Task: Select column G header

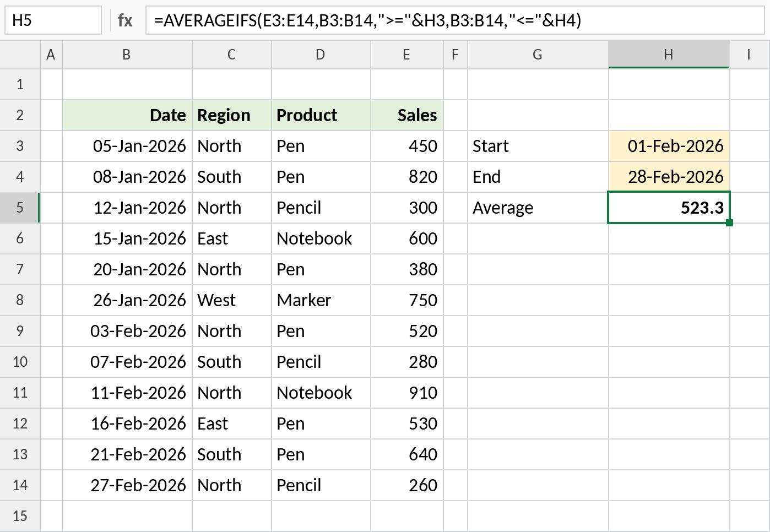Action: click(x=538, y=55)
